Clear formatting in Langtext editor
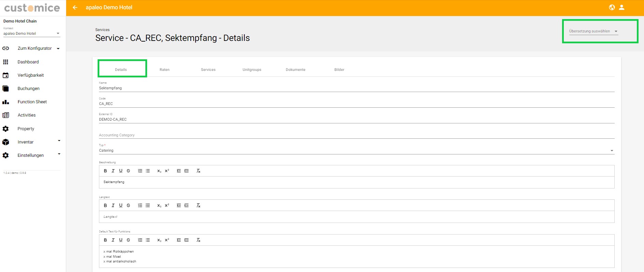 tap(198, 205)
